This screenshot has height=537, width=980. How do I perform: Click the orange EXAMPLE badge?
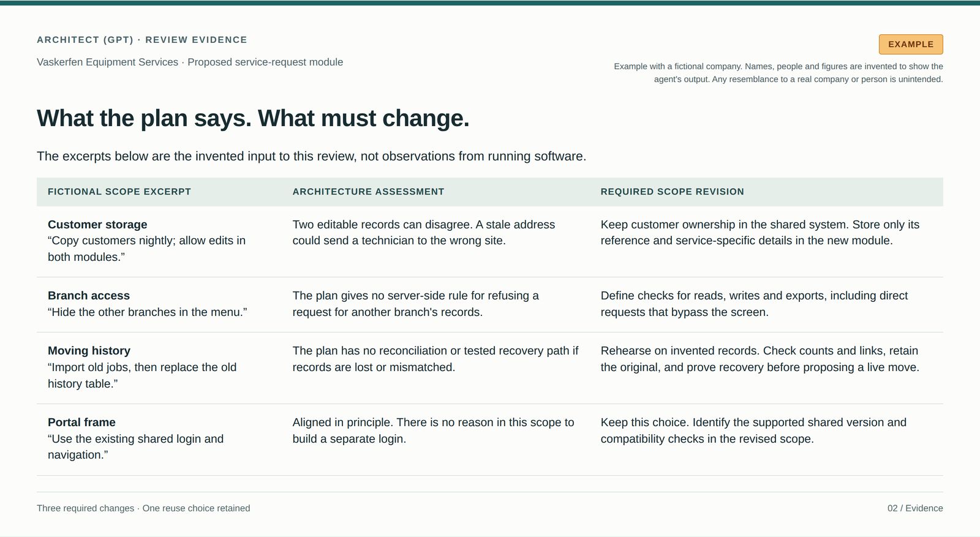tap(911, 44)
